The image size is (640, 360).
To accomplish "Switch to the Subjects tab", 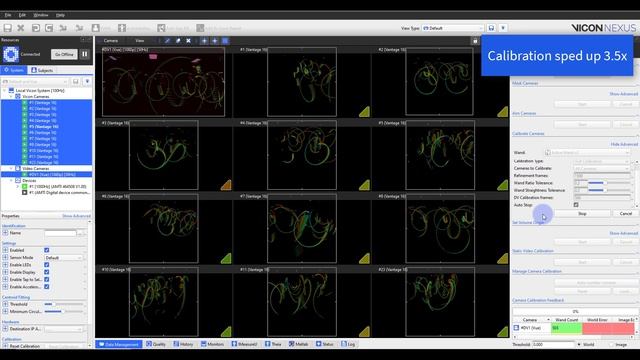I will pos(42,70).
